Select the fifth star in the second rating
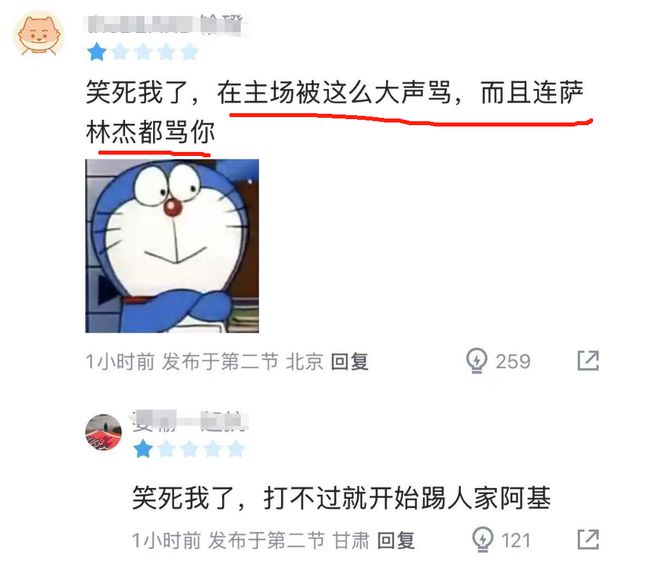Screen dimensions: 660x563 [236, 449]
